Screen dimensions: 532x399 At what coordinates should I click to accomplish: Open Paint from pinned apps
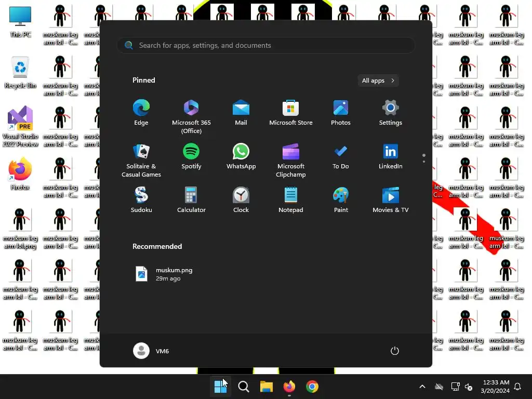[341, 200]
